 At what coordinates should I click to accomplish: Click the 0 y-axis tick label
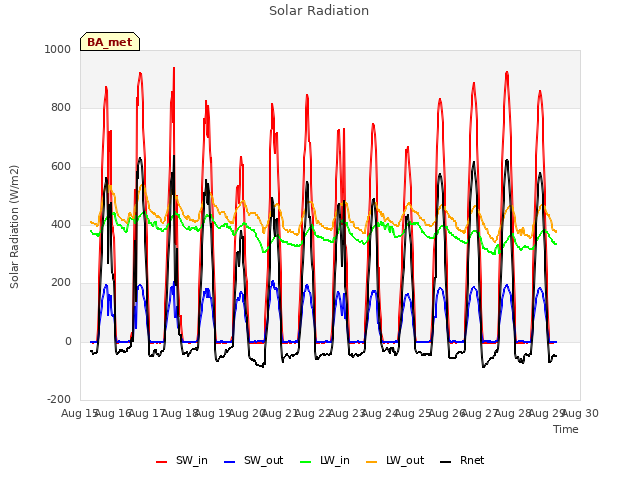coord(68,341)
